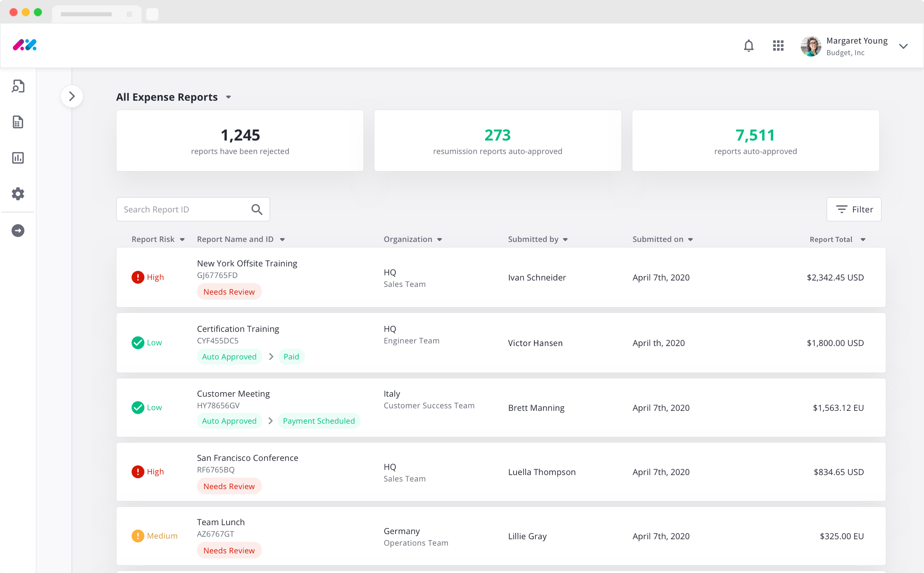Image resolution: width=924 pixels, height=573 pixels.
Task: Click report ID AZ6767GT
Action: pos(216,534)
